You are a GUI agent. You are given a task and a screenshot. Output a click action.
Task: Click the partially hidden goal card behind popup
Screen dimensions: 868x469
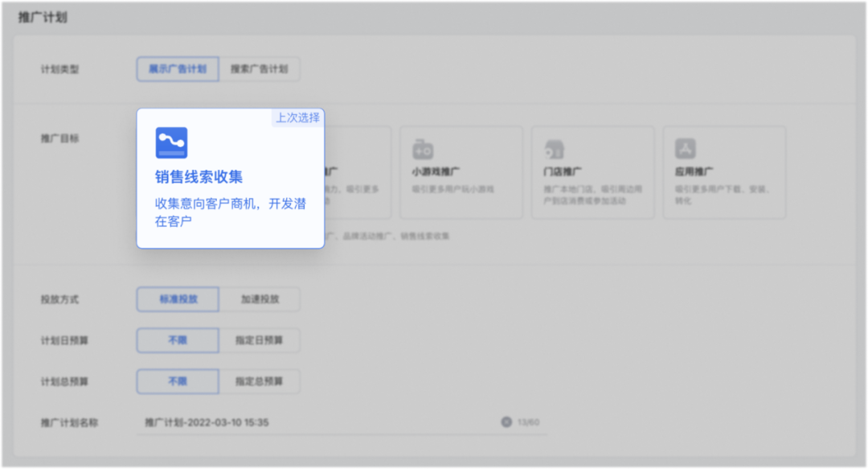(x=358, y=172)
